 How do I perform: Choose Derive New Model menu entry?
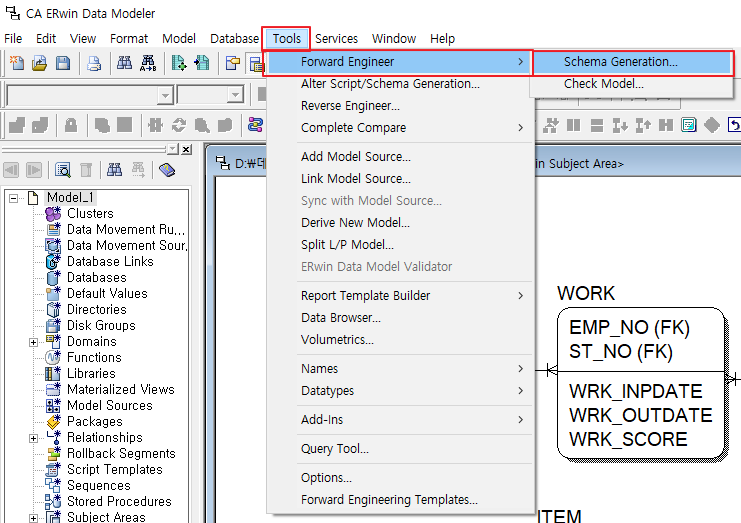400,223
